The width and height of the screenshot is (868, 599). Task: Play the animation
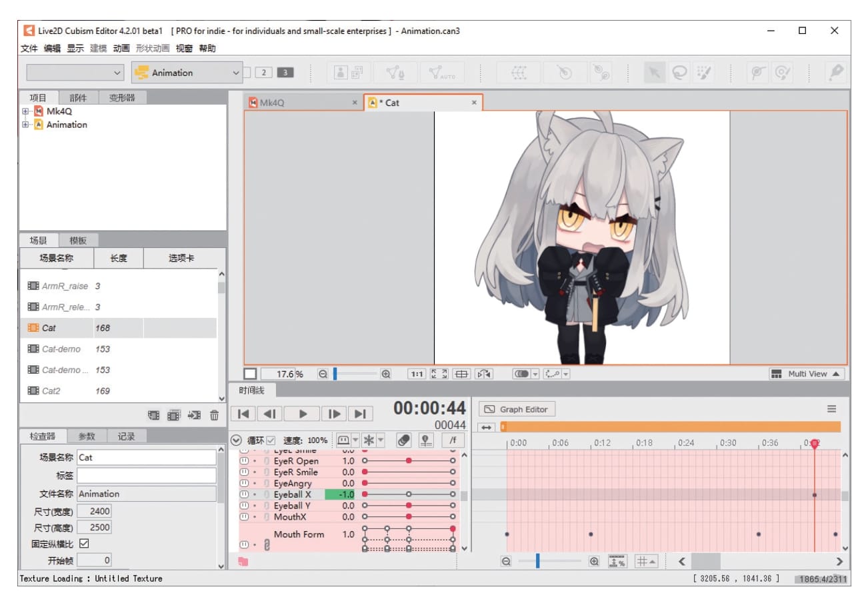(303, 414)
